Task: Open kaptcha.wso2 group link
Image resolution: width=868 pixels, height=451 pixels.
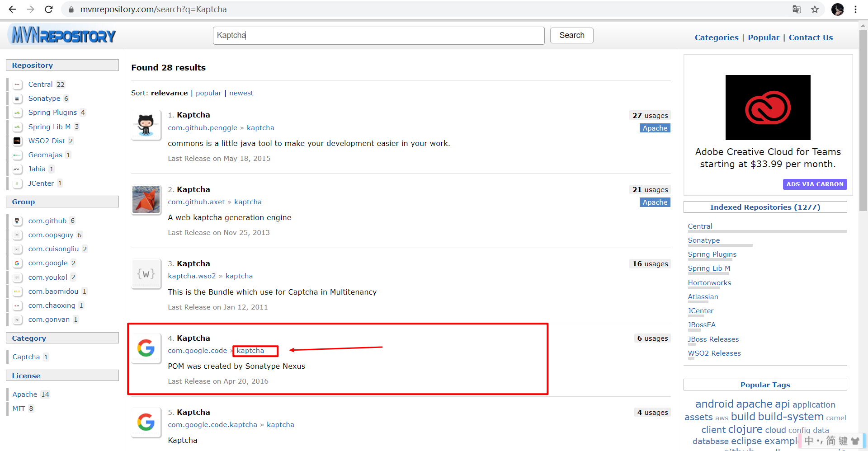Action: pyautogui.click(x=192, y=276)
